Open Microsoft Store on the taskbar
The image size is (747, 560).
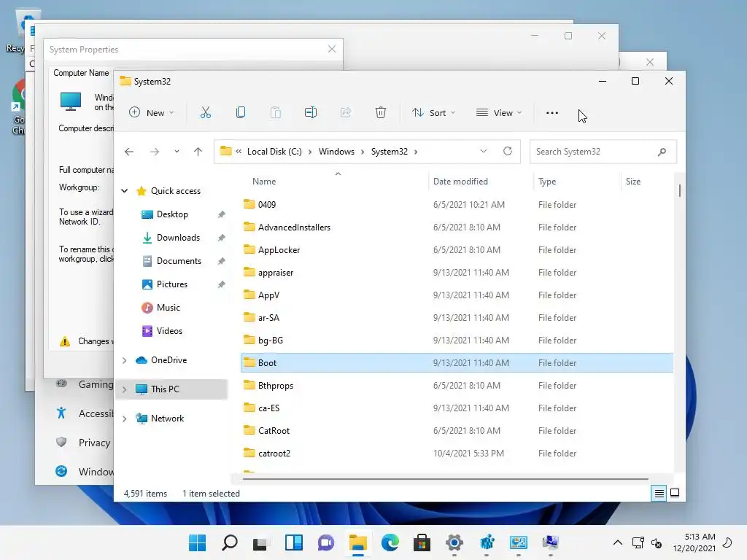pos(422,542)
